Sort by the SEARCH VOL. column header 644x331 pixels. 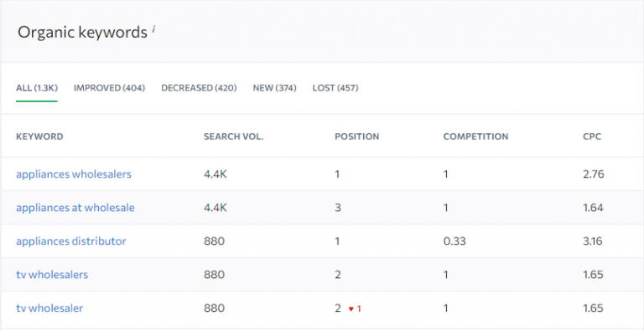tap(234, 137)
